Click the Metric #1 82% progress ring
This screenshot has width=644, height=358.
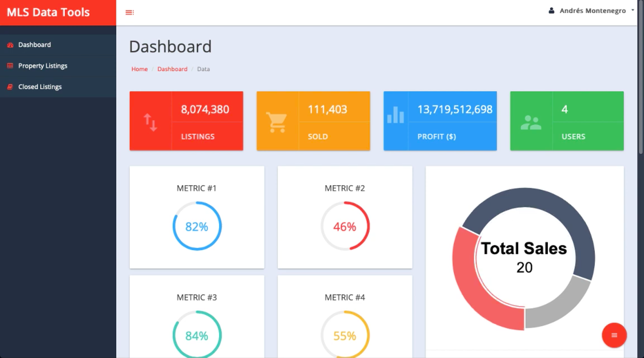tap(197, 226)
